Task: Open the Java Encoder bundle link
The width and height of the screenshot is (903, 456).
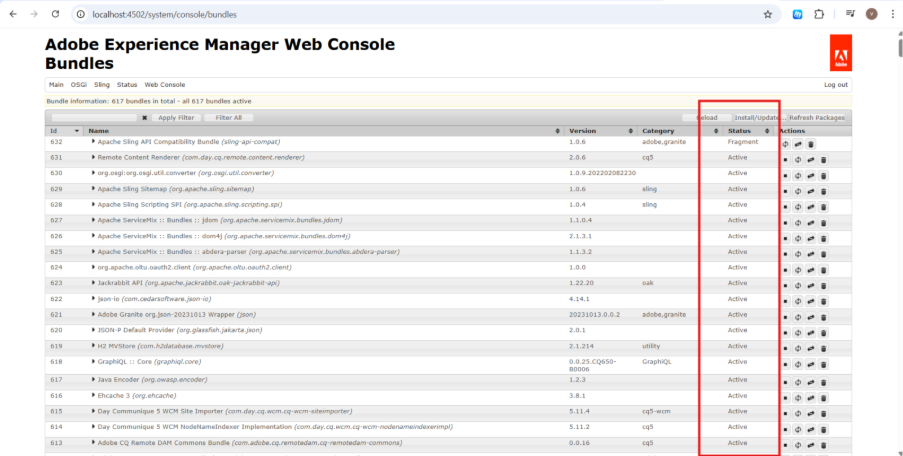Action: tap(152, 379)
